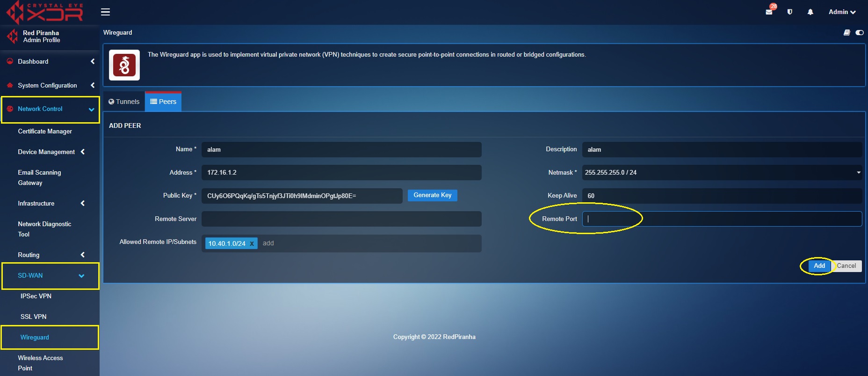Viewport: 868px width, 376px height.
Task: Click the Red Piranha profile logo icon
Action: point(12,36)
